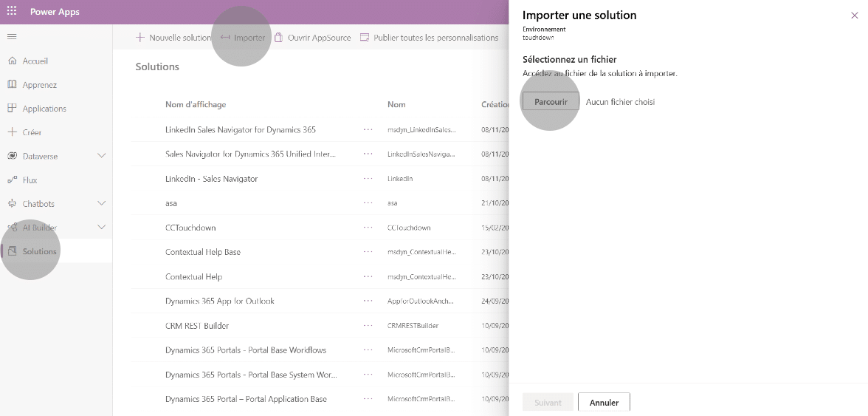The height and width of the screenshot is (416, 868).
Task: Click Nouvelle solution in the command bar
Action: [173, 38]
